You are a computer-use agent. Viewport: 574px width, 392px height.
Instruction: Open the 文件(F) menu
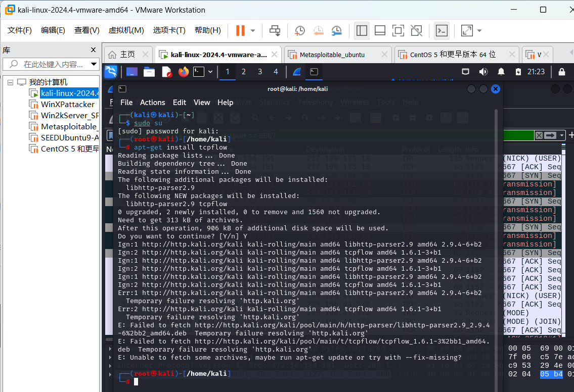pos(19,30)
